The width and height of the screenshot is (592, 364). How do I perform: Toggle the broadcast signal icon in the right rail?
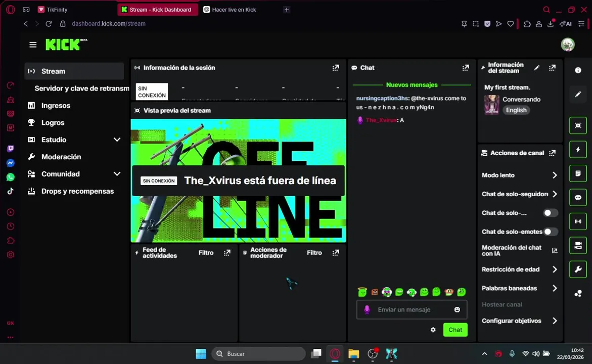[x=578, y=221]
